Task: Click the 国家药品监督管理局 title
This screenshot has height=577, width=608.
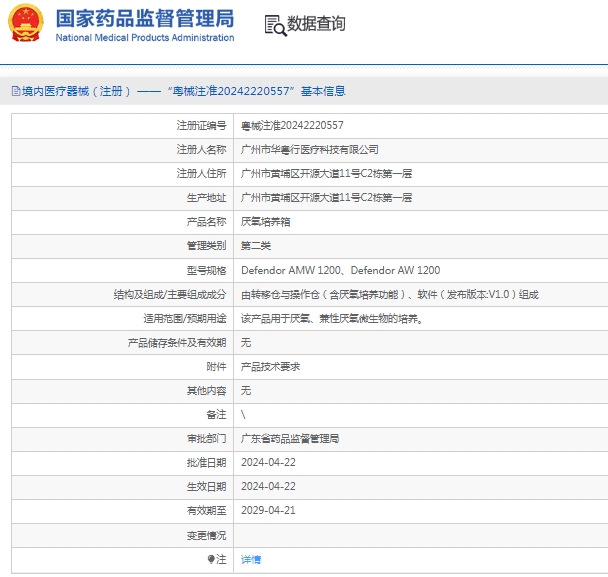Action: [145, 18]
